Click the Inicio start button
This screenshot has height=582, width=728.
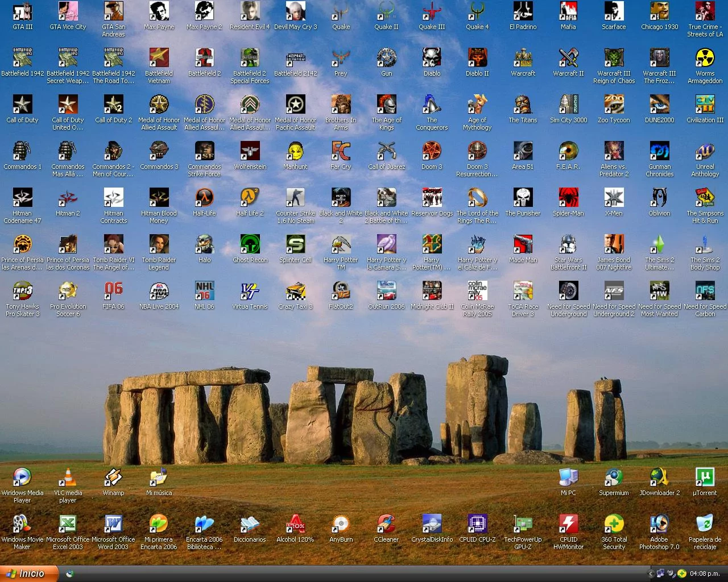[28, 573]
